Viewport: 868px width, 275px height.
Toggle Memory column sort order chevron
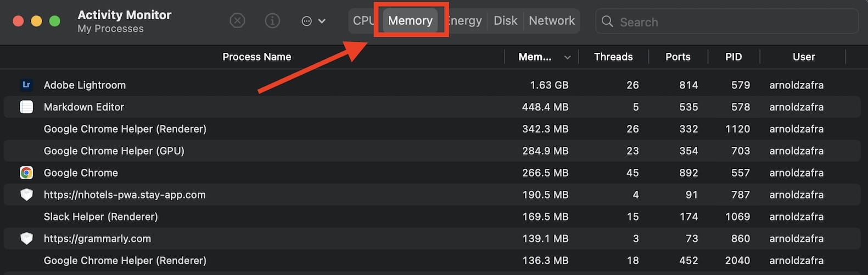(x=567, y=57)
